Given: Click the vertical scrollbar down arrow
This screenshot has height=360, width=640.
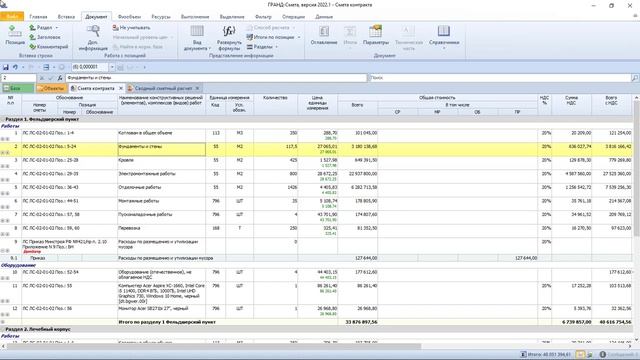Looking at the screenshot, I should (x=636, y=340).
